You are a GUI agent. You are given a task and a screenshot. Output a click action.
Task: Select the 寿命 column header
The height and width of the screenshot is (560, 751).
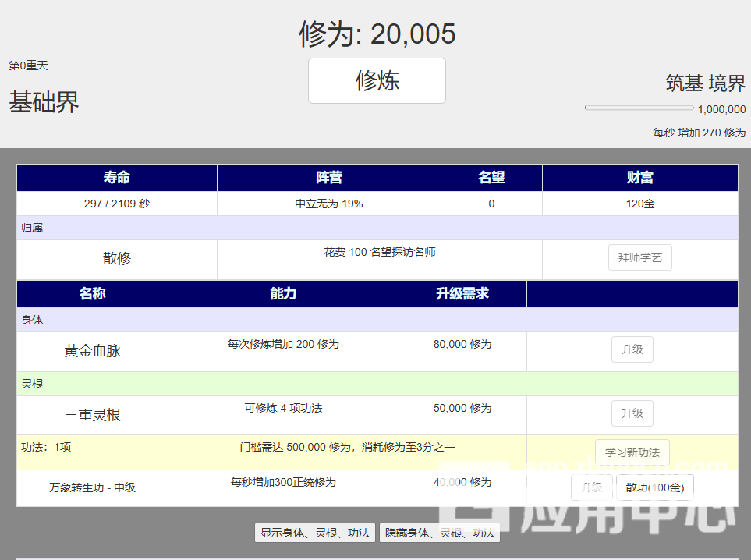point(117,178)
